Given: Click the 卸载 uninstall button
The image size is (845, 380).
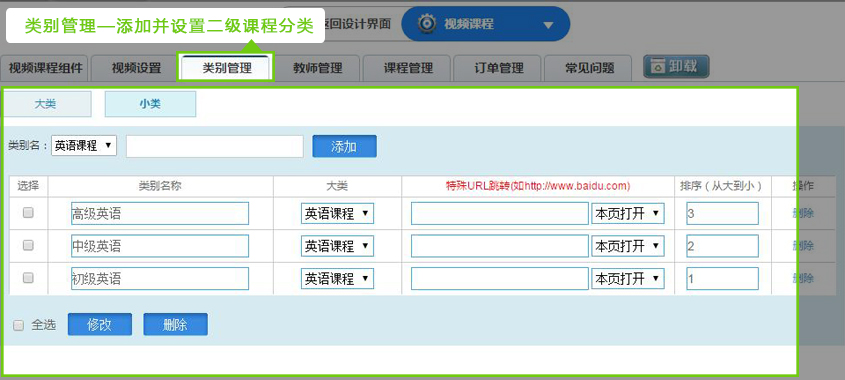Looking at the screenshot, I should pos(676,67).
